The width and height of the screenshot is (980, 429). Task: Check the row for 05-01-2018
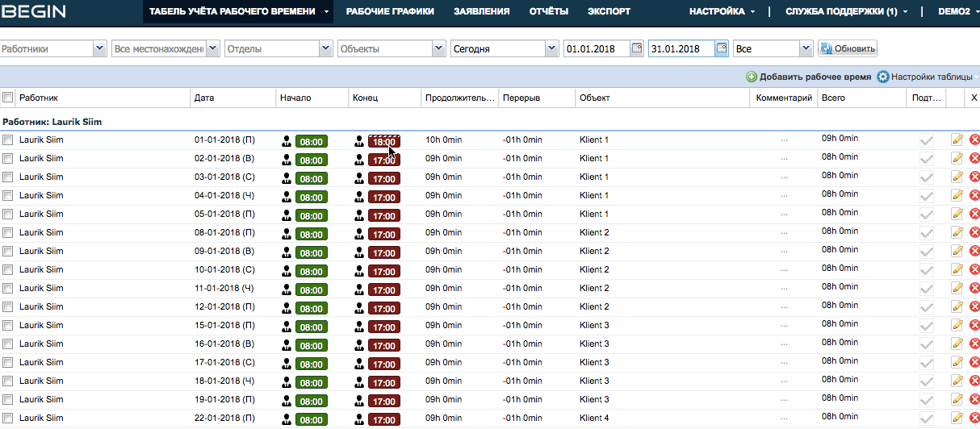coord(7,214)
